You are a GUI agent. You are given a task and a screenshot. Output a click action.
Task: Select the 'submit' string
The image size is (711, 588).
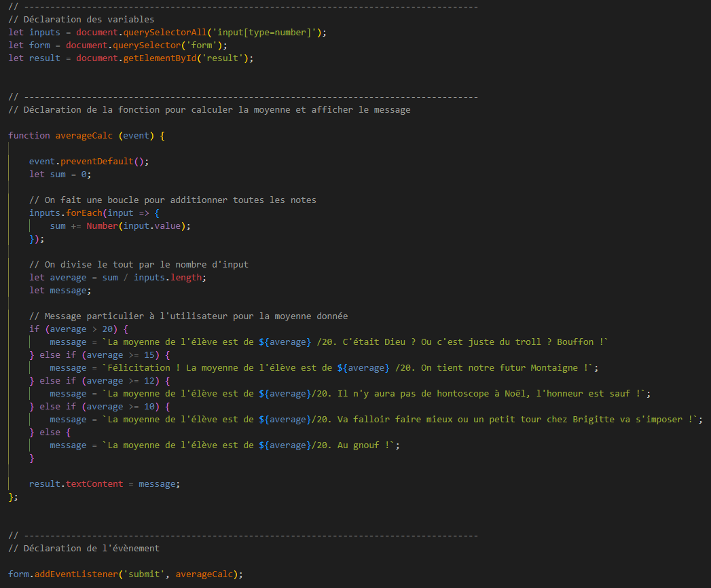pos(144,574)
